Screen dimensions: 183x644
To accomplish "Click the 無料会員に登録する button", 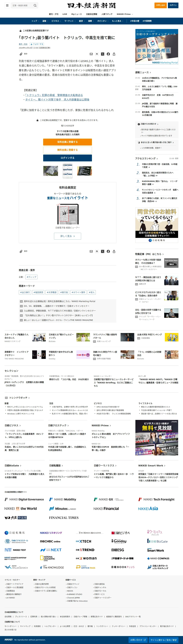I will [x=67, y=150].
